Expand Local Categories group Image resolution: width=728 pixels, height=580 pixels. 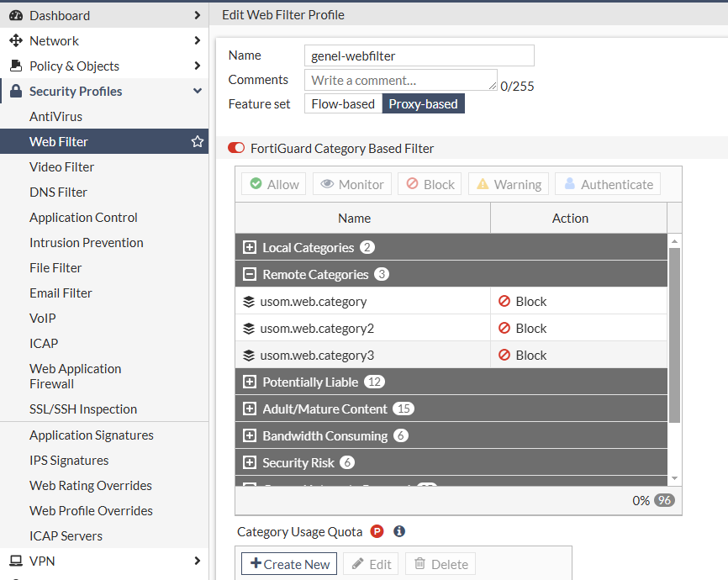(250, 247)
